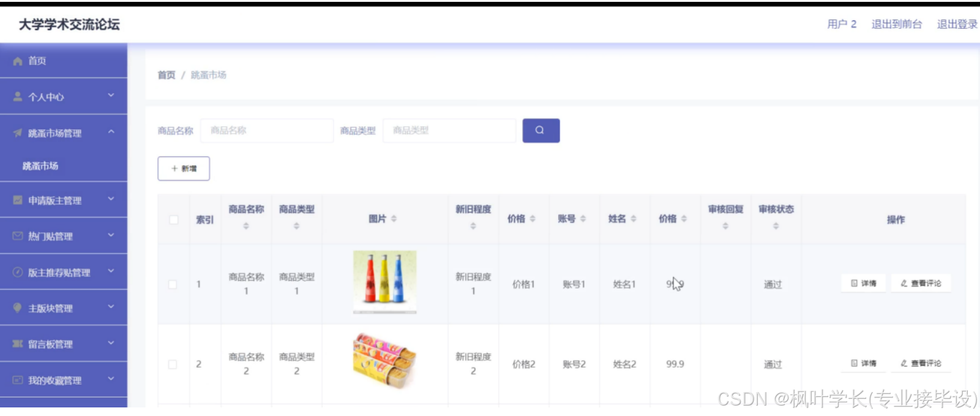This screenshot has width=980, height=416.
Task: Tick the checkbox for row 1
Action: click(x=173, y=284)
